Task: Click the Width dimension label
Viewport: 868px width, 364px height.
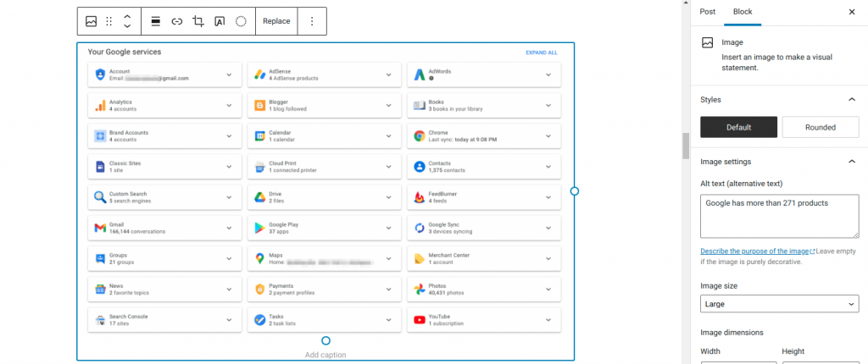Action: 710,351
